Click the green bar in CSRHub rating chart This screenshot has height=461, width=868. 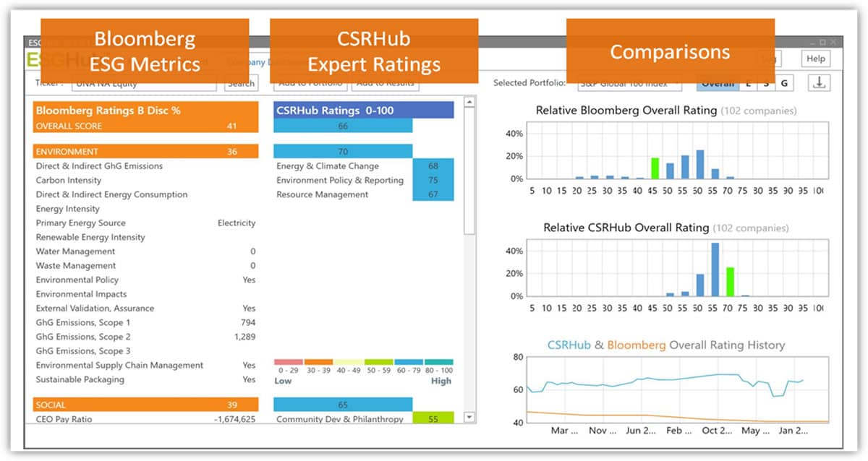coord(730,282)
